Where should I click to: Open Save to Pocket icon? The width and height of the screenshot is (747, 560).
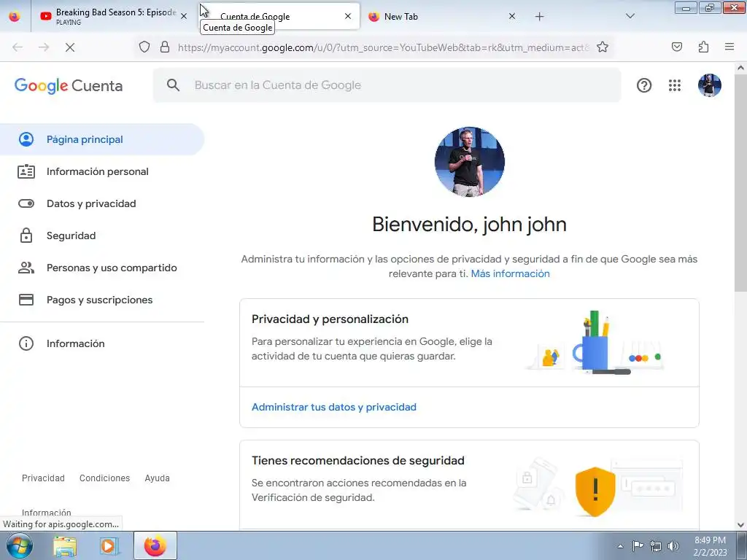tap(676, 47)
